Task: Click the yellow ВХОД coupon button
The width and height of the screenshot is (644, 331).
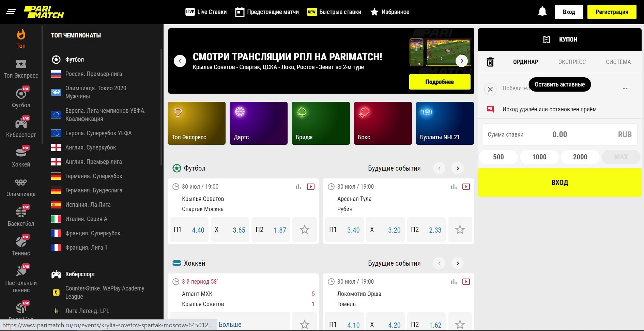Action: 560,183
